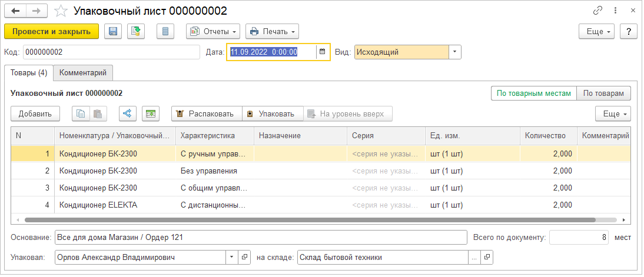This screenshot has width=644, height=277.
Task: Open the calendar picker for the date field
Action: pyautogui.click(x=322, y=52)
